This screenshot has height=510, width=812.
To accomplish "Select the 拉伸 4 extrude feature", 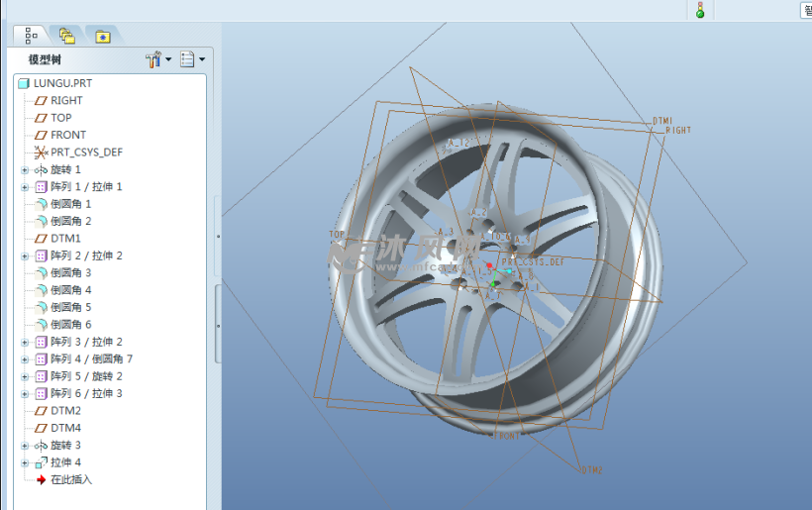I will [x=65, y=462].
